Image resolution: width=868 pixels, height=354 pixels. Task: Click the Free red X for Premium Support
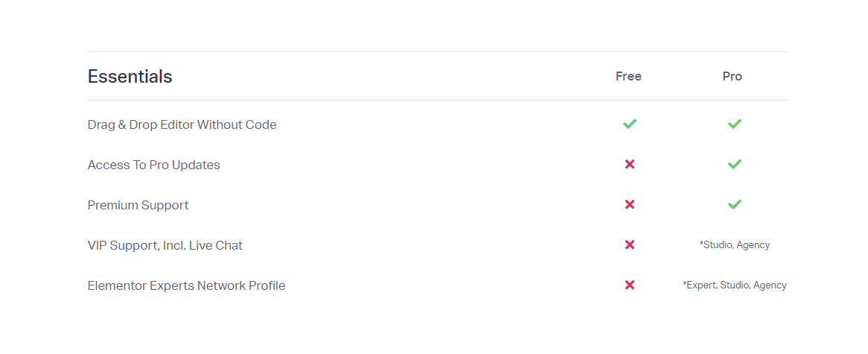[x=629, y=204]
